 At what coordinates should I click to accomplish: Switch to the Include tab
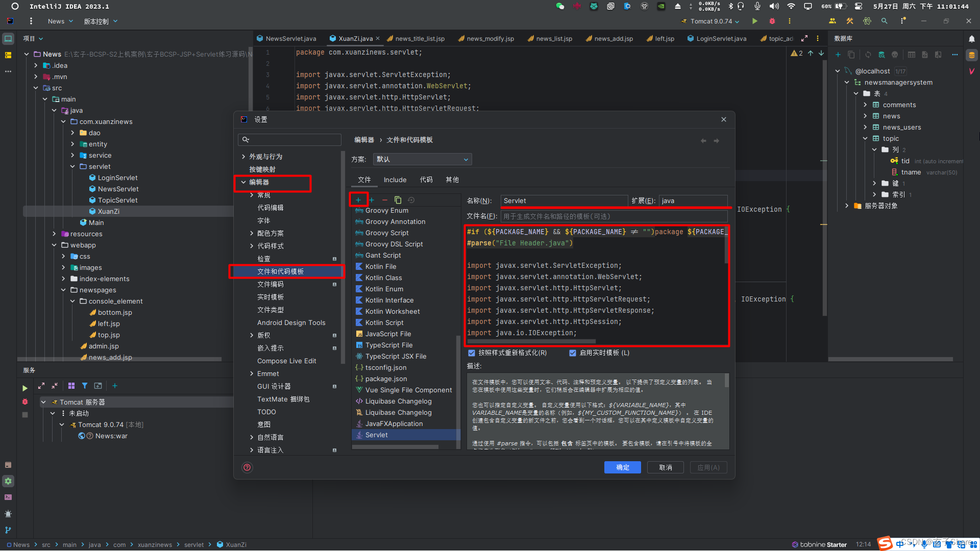pos(395,180)
